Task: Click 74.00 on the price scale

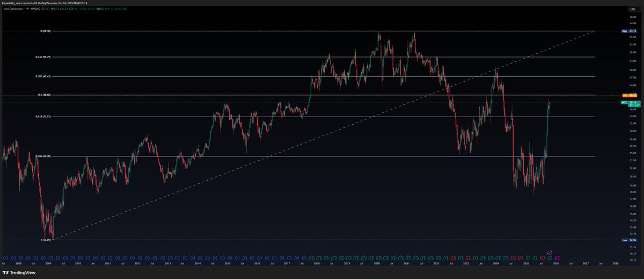Action: [633, 24]
